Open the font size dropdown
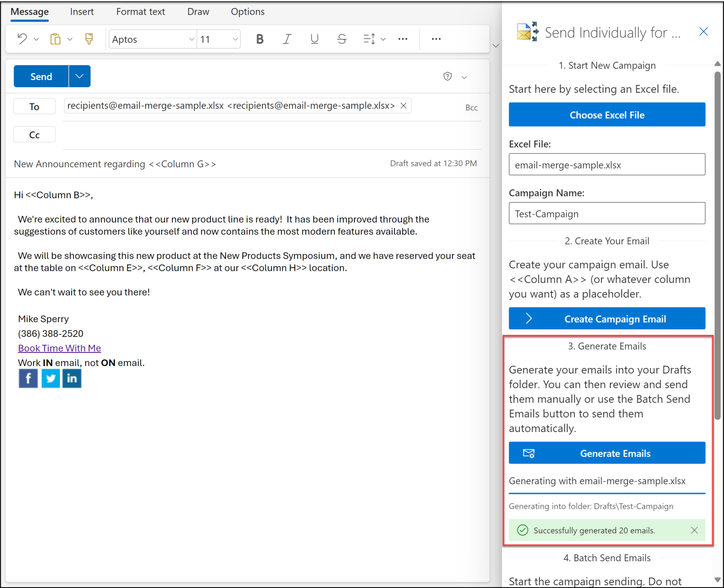This screenshot has height=588, width=724. click(235, 39)
